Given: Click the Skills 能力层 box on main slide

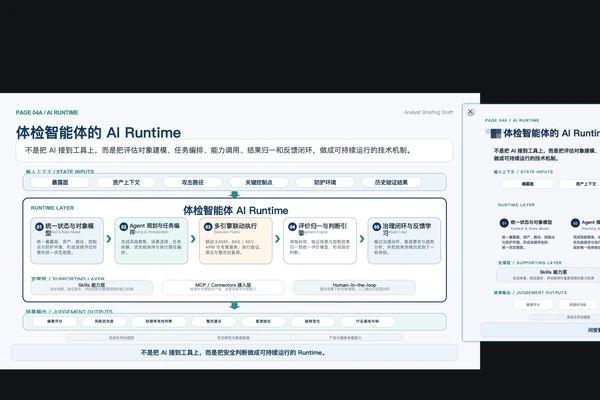Looking at the screenshot, I should 91,287.
